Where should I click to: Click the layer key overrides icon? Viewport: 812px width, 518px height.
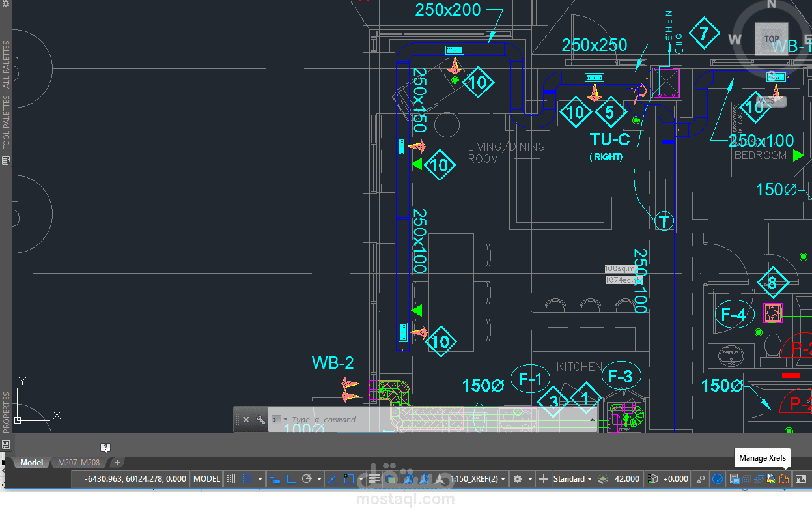735,479
